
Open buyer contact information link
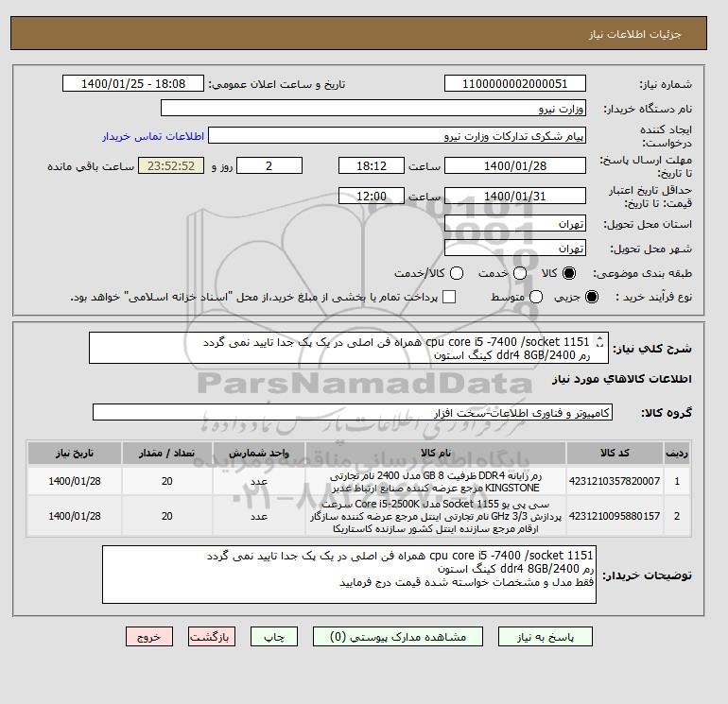coord(153,136)
